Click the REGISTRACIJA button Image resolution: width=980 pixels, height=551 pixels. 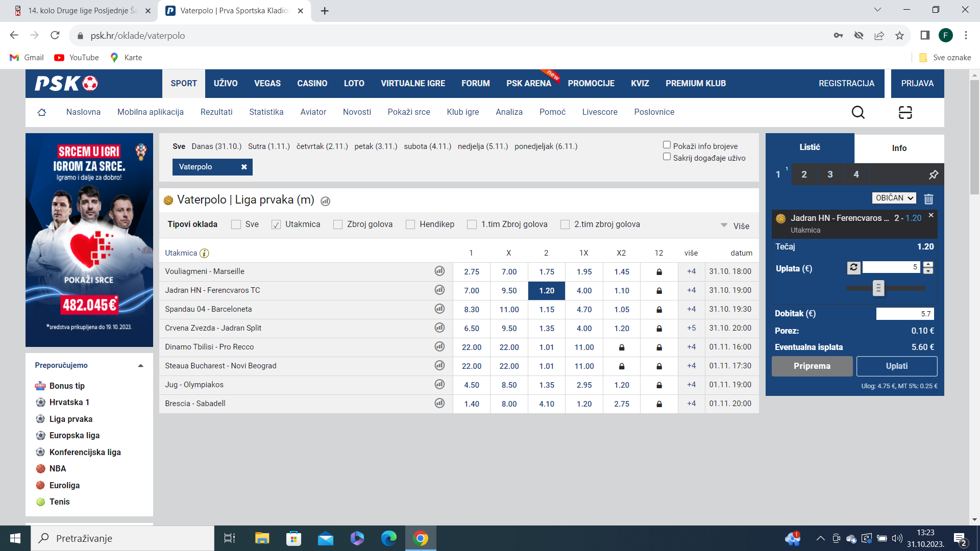846,83
